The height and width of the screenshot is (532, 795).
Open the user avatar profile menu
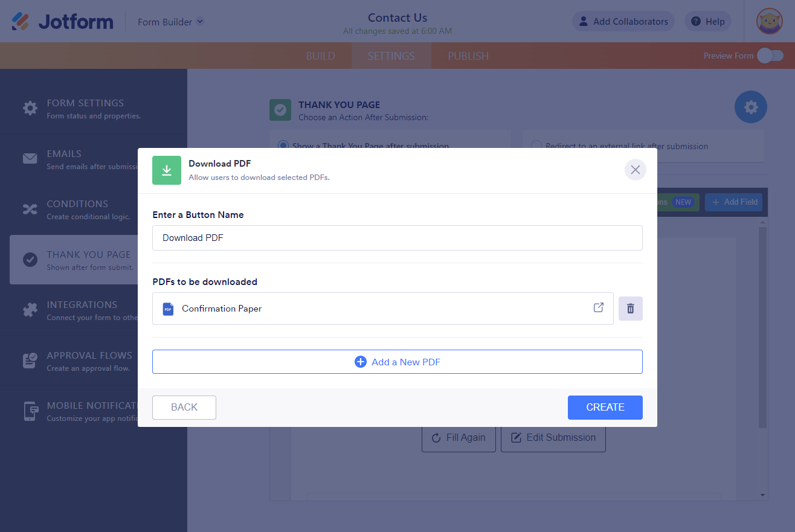click(769, 21)
